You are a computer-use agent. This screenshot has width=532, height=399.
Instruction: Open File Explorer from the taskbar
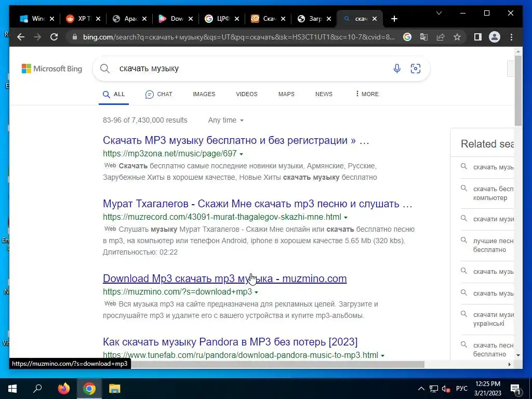[x=115, y=389]
